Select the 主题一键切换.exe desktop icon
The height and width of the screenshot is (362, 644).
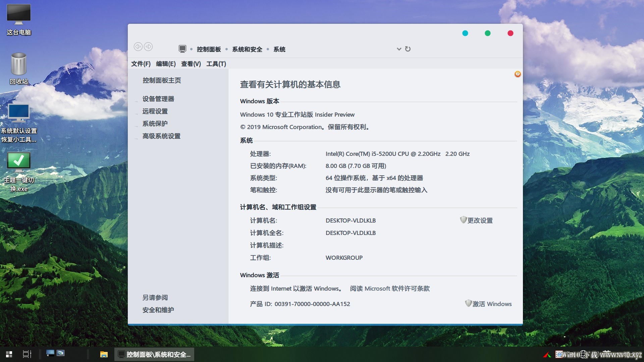pos(19,172)
